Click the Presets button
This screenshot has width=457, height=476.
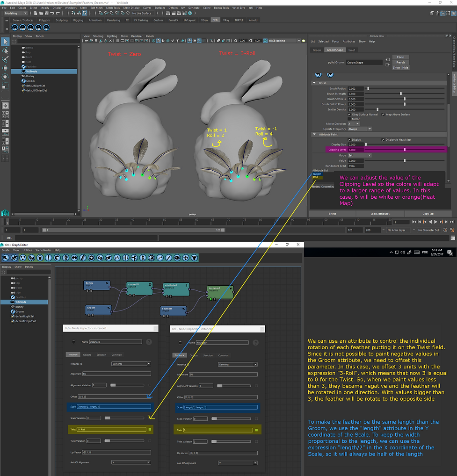[x=400, y=62]
